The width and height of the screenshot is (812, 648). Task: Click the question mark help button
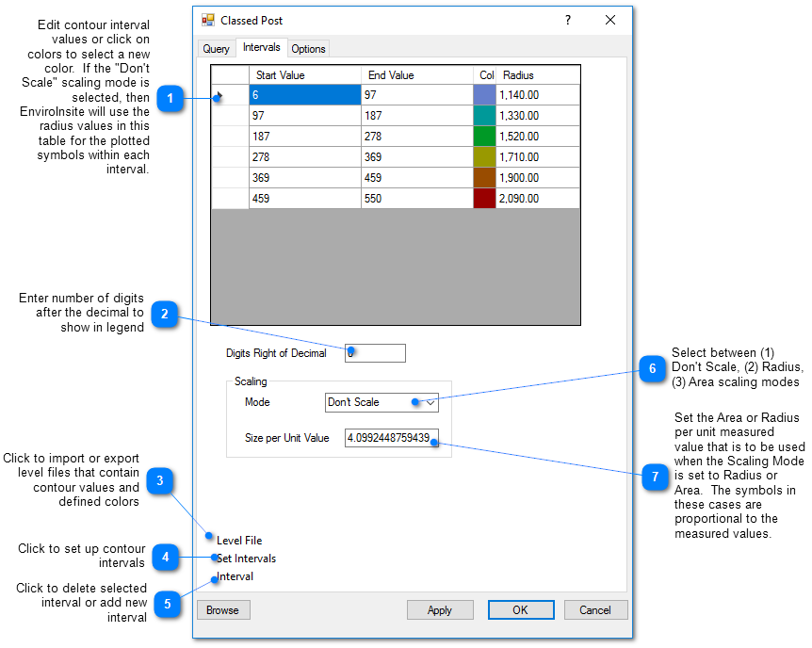point(567,20)
